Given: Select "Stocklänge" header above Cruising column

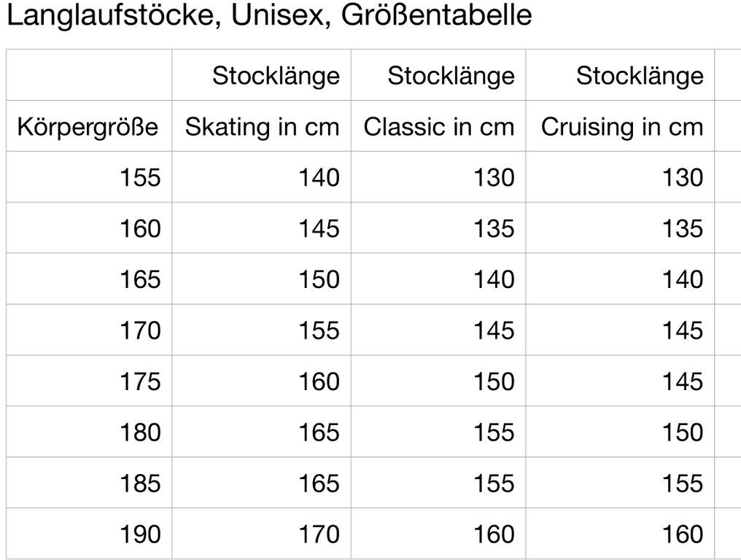Looking at the screenshot, I should pos(640,76).
